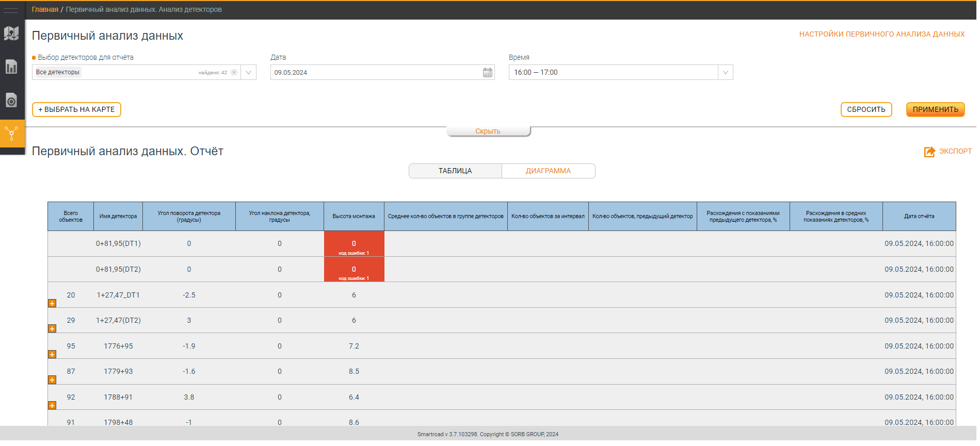Click the 'Все детекторы' tag in the selector
The height and width of the screenshot is (446, 980).
click(x=58, y=72)
